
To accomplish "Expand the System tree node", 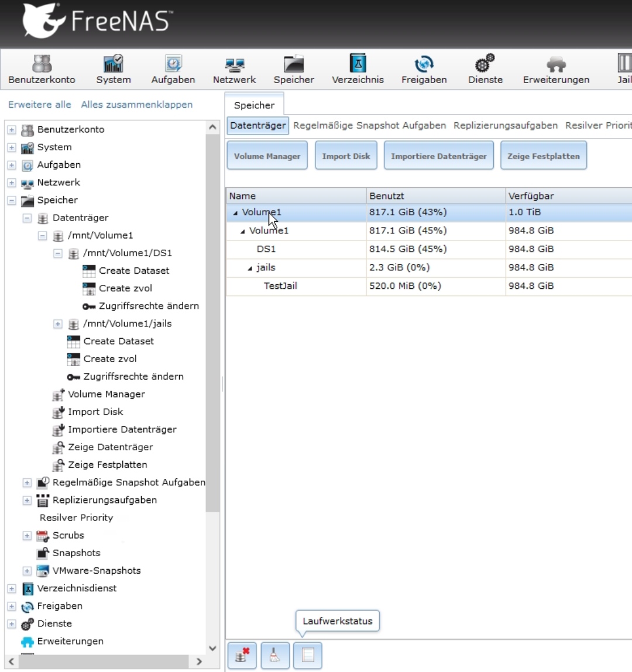I will [x=12, y=147].
